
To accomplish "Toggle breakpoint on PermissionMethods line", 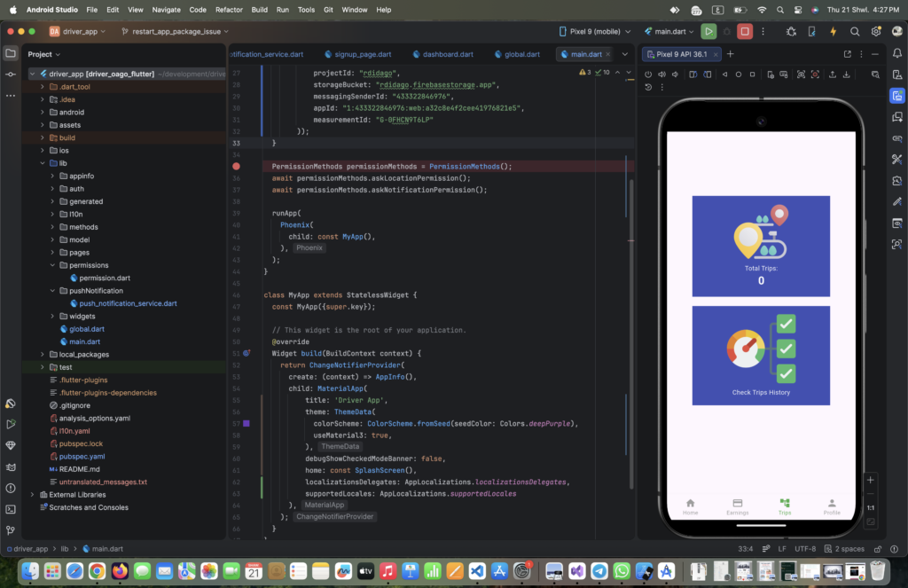I will pyautogui.click(x=236, y=166).
